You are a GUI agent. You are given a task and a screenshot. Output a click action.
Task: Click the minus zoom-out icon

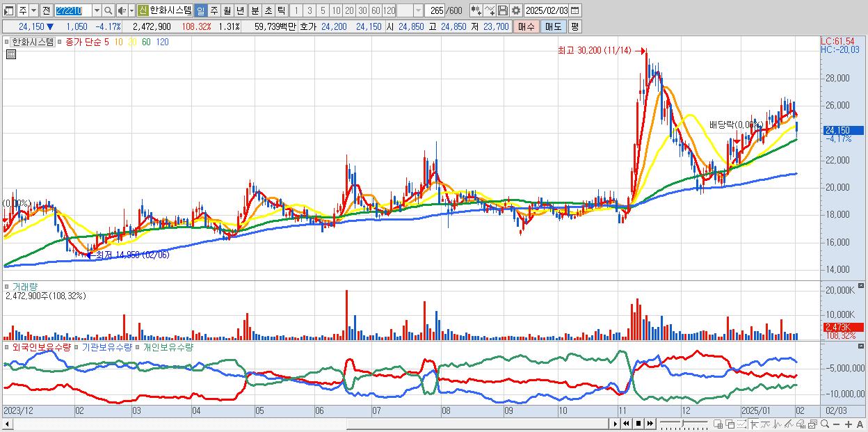(837, 424)
